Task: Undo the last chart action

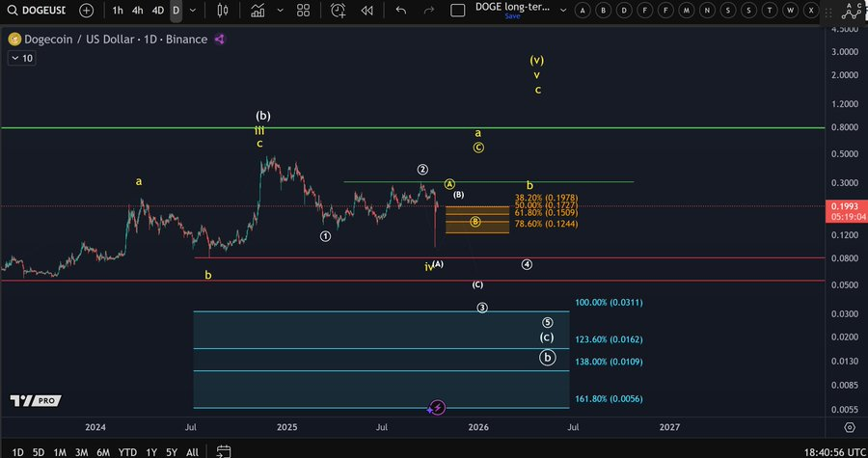Action: pos(401,11)
